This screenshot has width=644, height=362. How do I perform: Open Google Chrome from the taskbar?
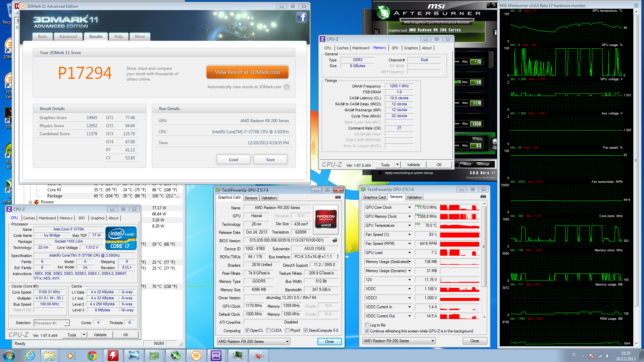point(92,355)
